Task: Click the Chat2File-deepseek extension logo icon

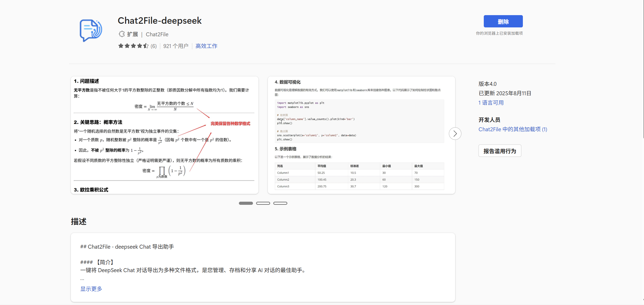Action: point(91,30)
